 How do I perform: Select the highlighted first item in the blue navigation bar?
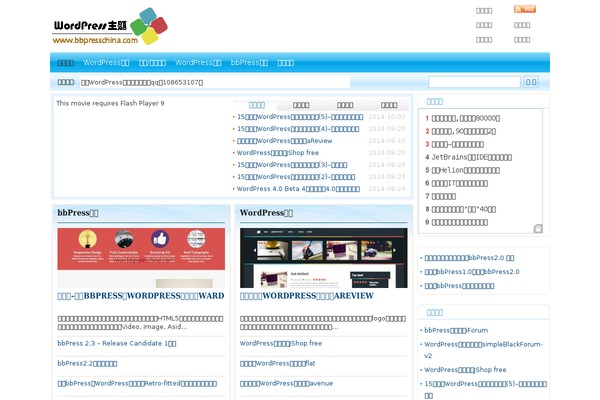point(66,63)
